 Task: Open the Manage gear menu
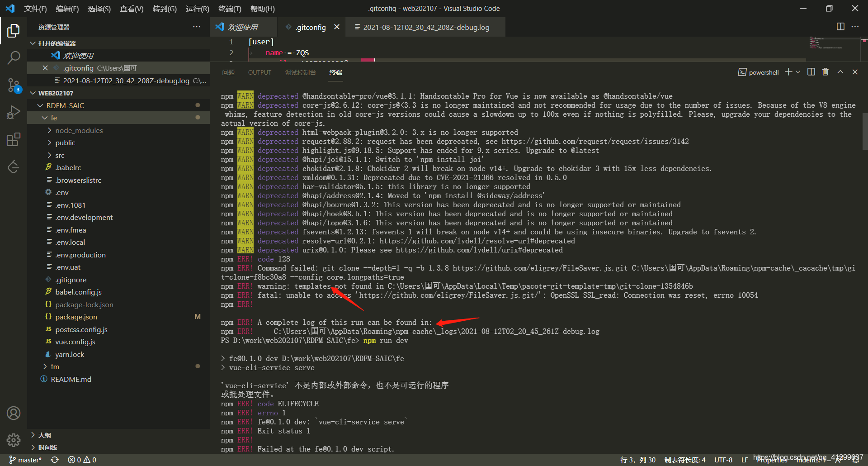14,440
